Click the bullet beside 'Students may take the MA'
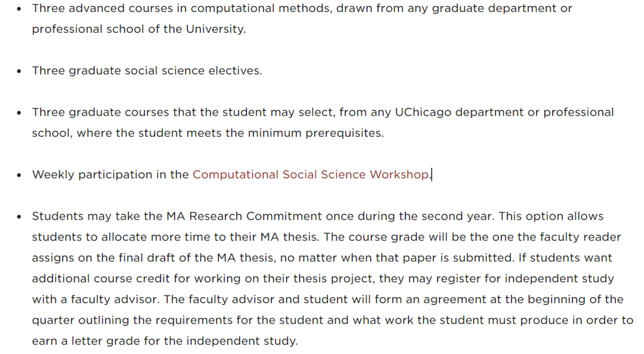 click(x=20, y=217)
